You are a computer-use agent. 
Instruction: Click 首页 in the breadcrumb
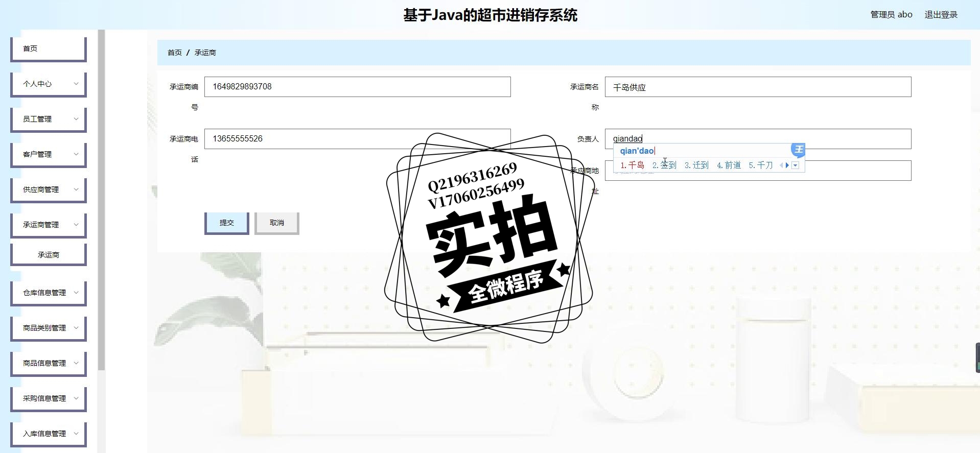[175, 53]
